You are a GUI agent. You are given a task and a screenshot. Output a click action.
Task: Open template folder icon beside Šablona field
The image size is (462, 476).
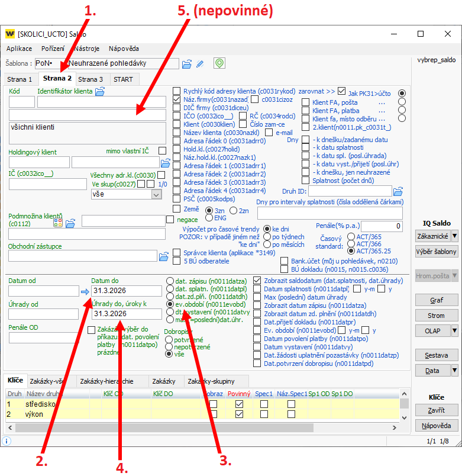pyautogui.click(x=187, y=63)
